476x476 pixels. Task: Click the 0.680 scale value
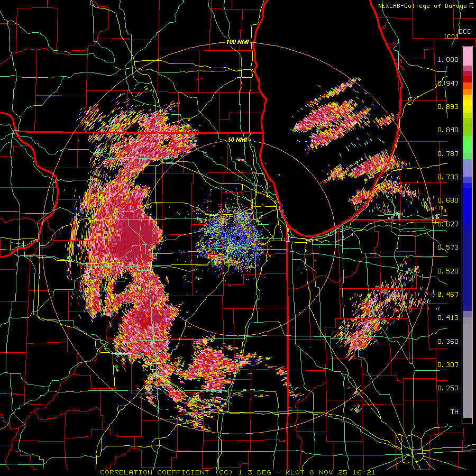tap(448, 200)
